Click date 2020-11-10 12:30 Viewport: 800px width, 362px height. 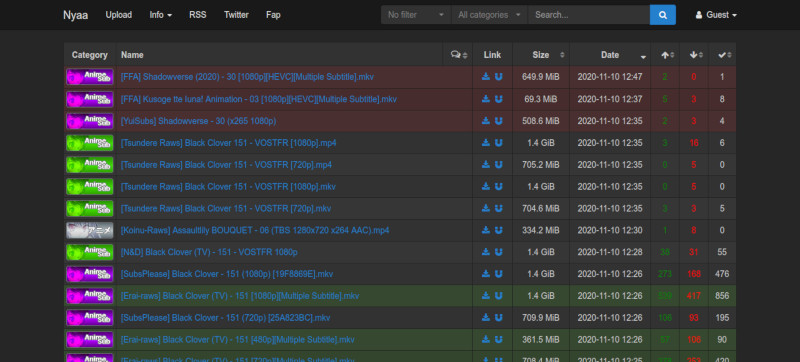[x=610, y=230]
